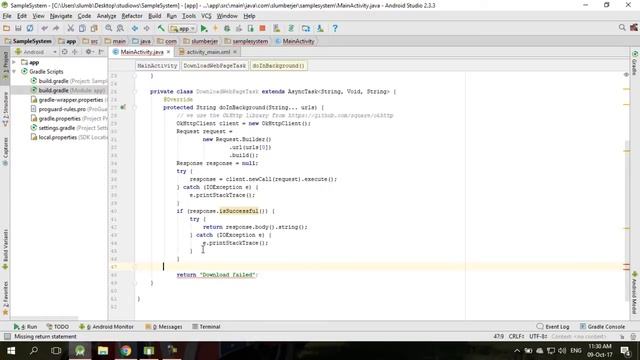Click the Sync Project with Gradle icon

pyautogui.click(x=291, y=28)
